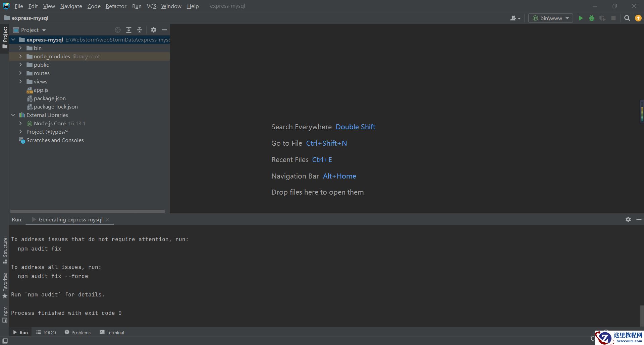Image resolution: width=644 pixels, height=345 pixels.
Task: Stop the running process
Action: (x=613, y=18)
